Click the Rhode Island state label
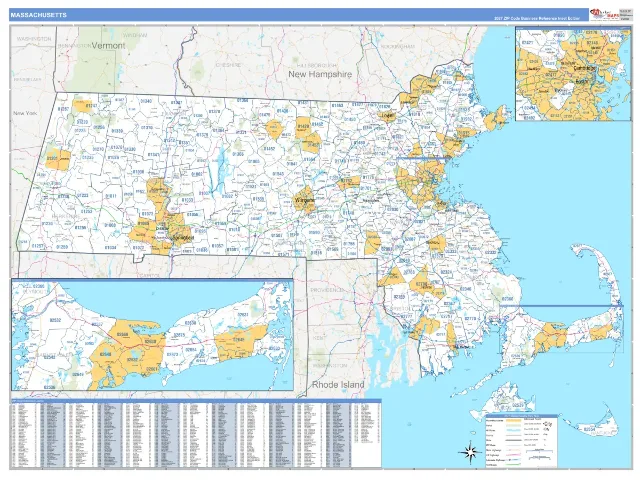This screenshot has height=480, width=640. pyautogui.click(x=338, y=384)
